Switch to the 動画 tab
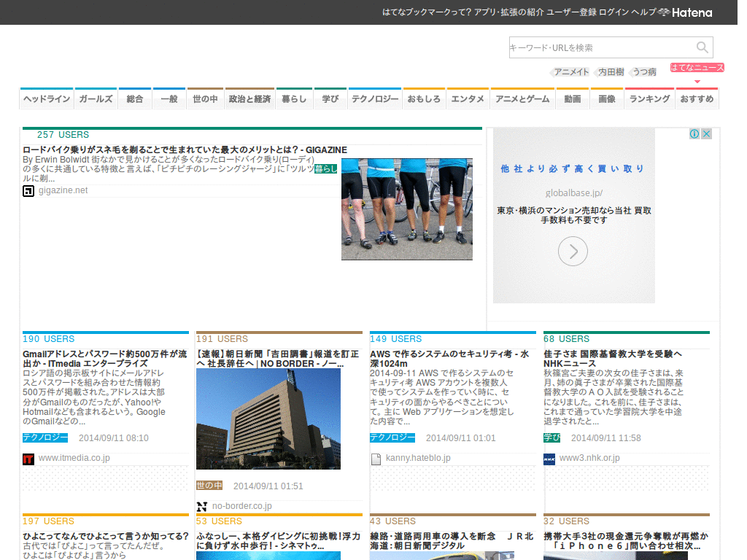This screenshot has height=560, width=747. pos(573,98)
